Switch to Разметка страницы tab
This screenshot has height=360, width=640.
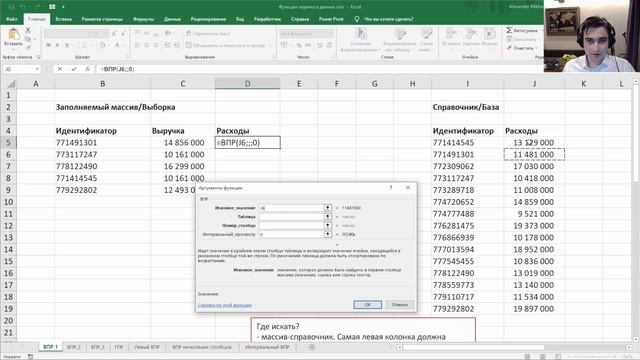[102, 19]
